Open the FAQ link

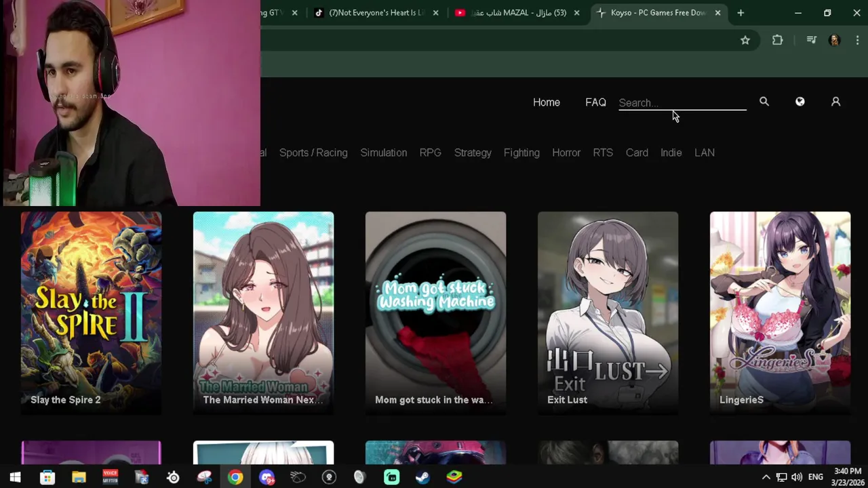(x=595, y=102)
